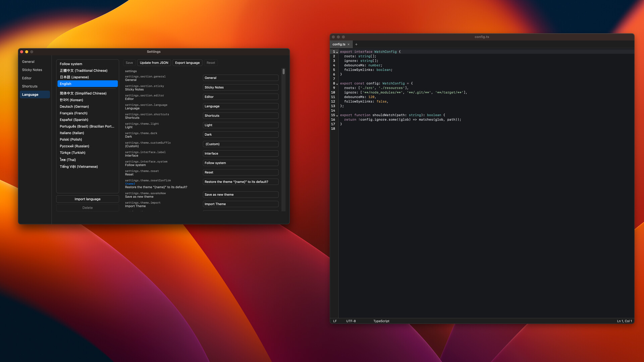Open the General settings section
The image size is (644, 362).
pyautogui.click(x=35, y=62)
